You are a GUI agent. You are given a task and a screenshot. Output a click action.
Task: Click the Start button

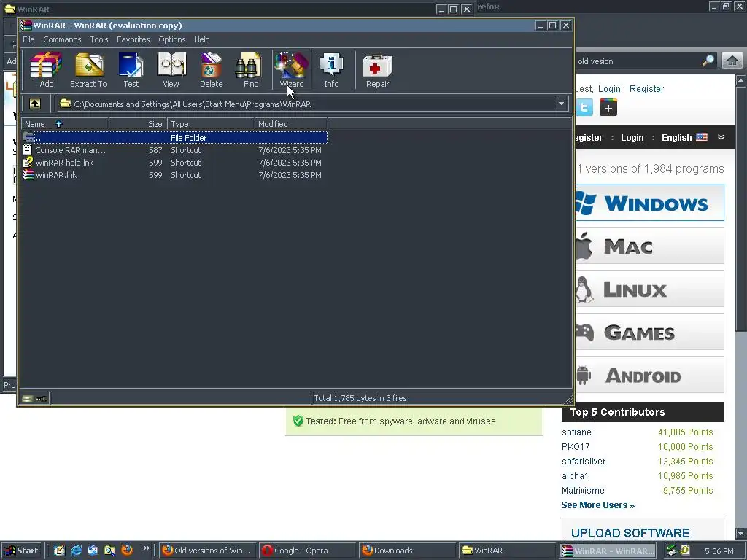21,551
